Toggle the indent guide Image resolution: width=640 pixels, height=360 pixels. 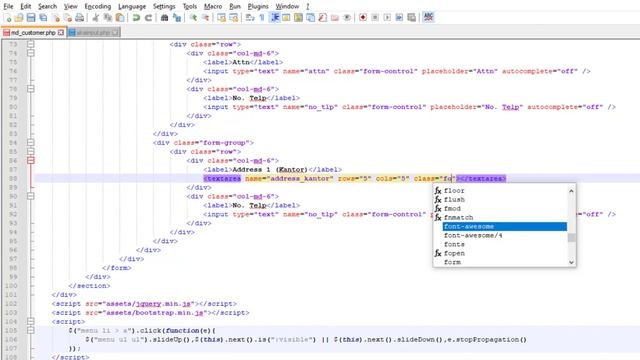[x=275, y=18]
